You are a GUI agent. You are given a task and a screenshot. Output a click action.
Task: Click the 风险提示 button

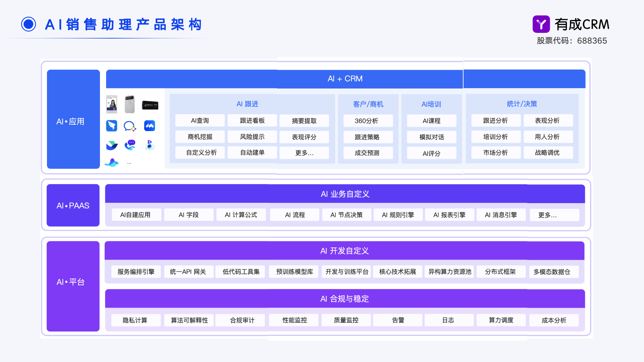pyautogui.click(x=252, y=137)
